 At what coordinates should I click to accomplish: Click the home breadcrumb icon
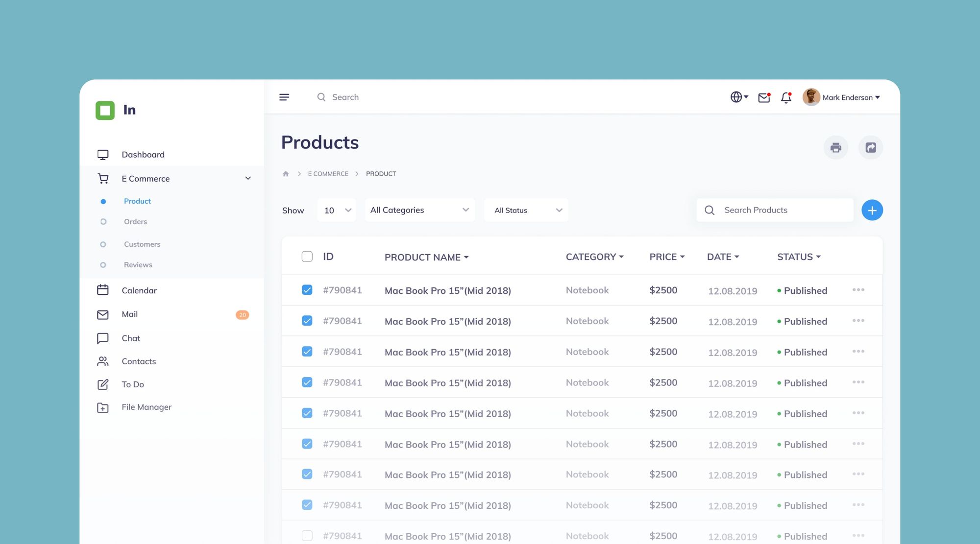(286, 174)
